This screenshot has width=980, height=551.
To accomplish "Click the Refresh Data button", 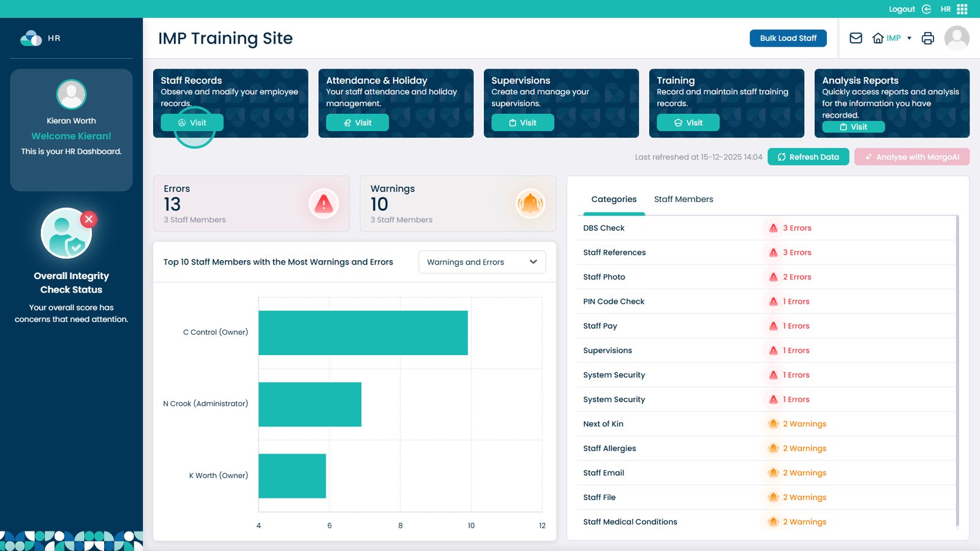I will pos(808,157).
